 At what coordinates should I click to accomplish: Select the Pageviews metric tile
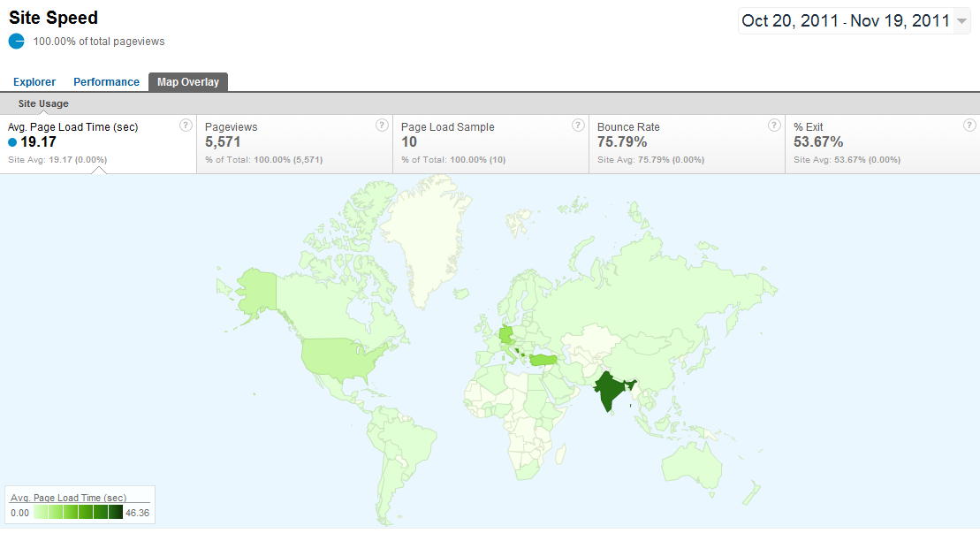pos(232,127)
